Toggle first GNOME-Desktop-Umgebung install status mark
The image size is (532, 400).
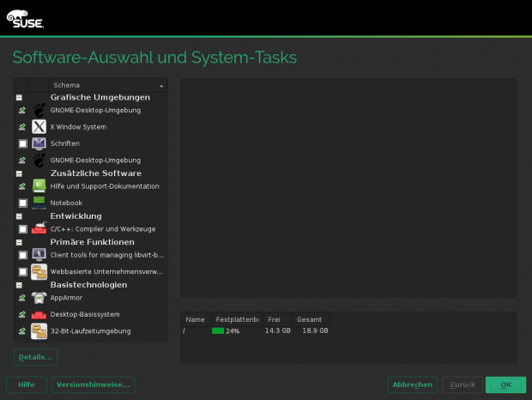tap(22, 110)
